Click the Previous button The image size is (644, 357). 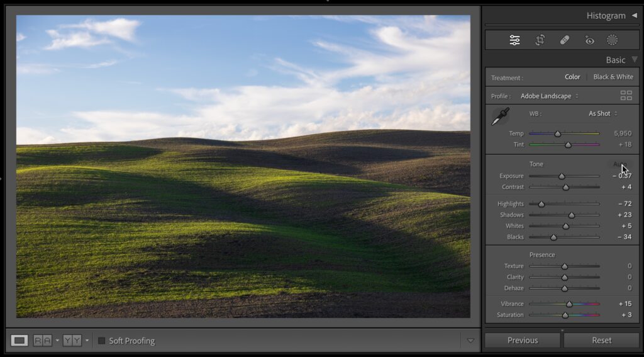coord(522,340)
